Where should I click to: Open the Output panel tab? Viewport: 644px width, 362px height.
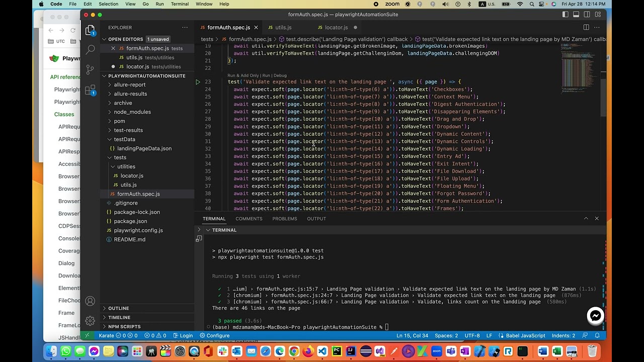click(316, 219)
